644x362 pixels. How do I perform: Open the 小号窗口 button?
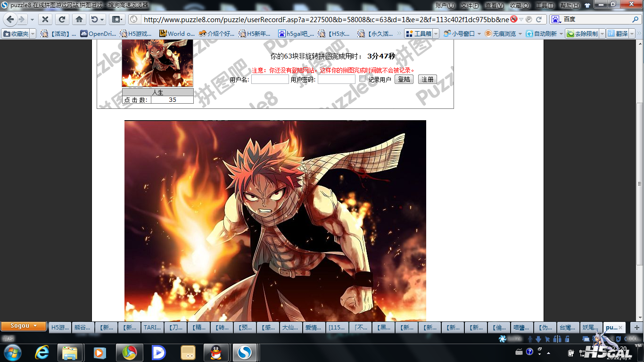click(459, 33)
